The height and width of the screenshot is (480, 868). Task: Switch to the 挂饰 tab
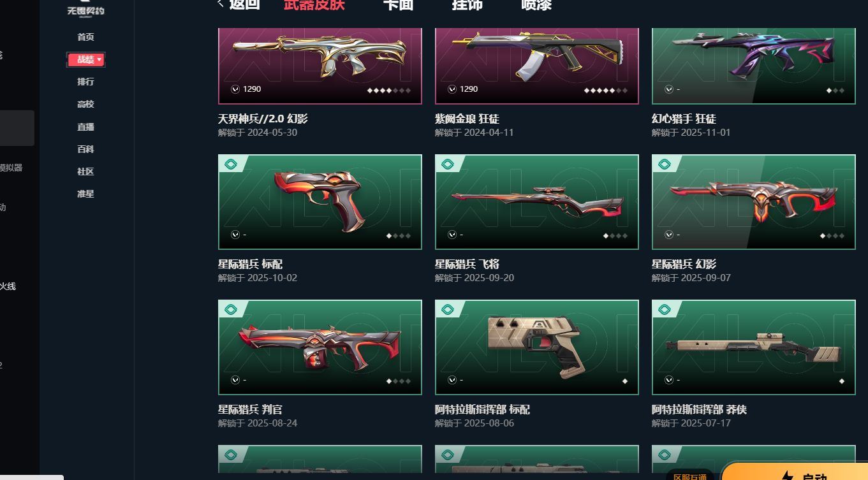467,4
